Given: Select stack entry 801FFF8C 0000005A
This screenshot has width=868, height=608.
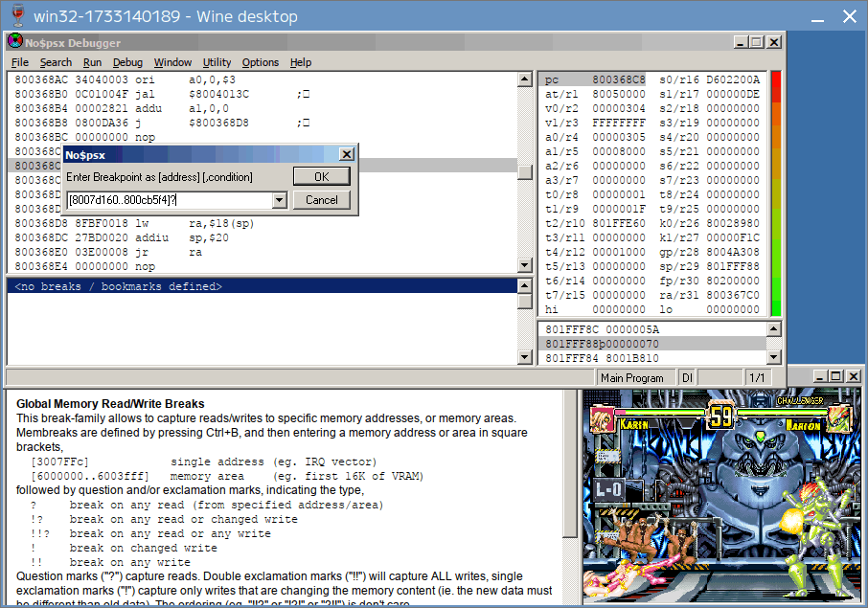Looking at the screenshot, I should coord(652,329).
